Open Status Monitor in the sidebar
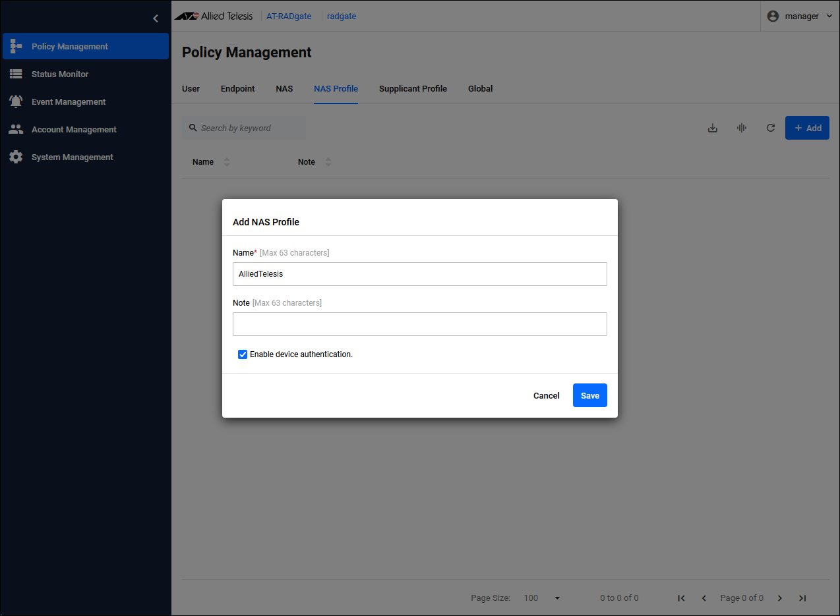 (60, 74)
